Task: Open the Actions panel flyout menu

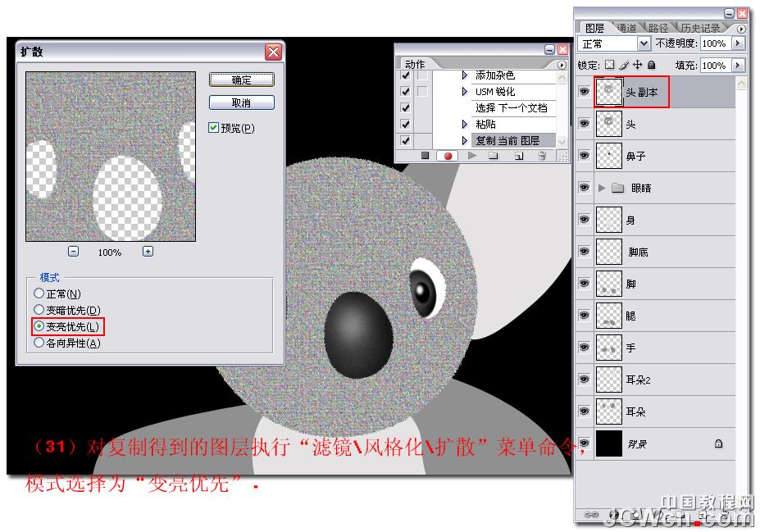Action: tap(562, 65)
